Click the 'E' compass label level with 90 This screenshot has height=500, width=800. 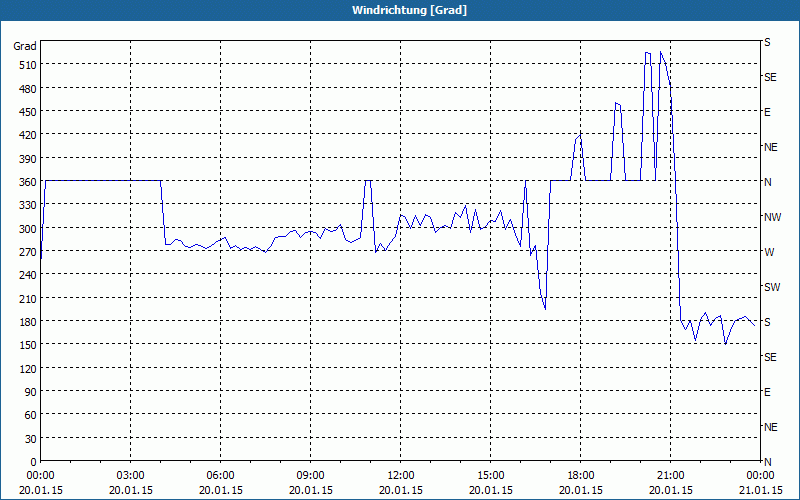pyautogui.click(x=767, y=392)
